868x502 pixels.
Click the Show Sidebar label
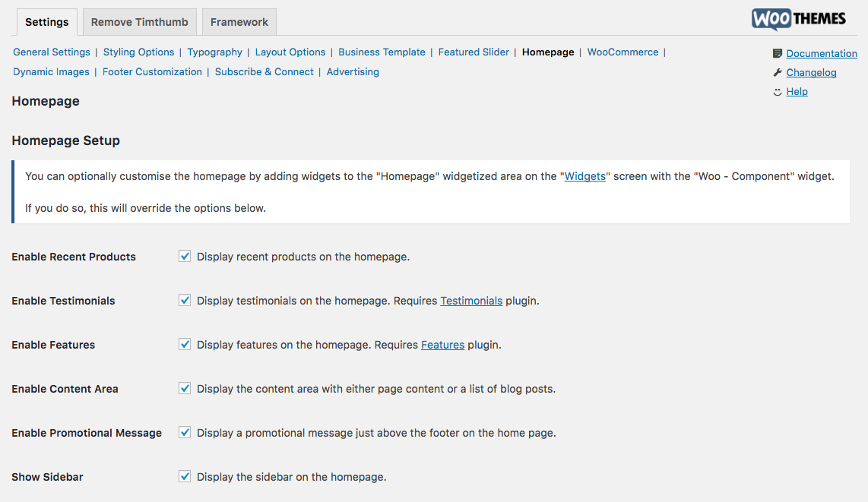coord(48,477)
